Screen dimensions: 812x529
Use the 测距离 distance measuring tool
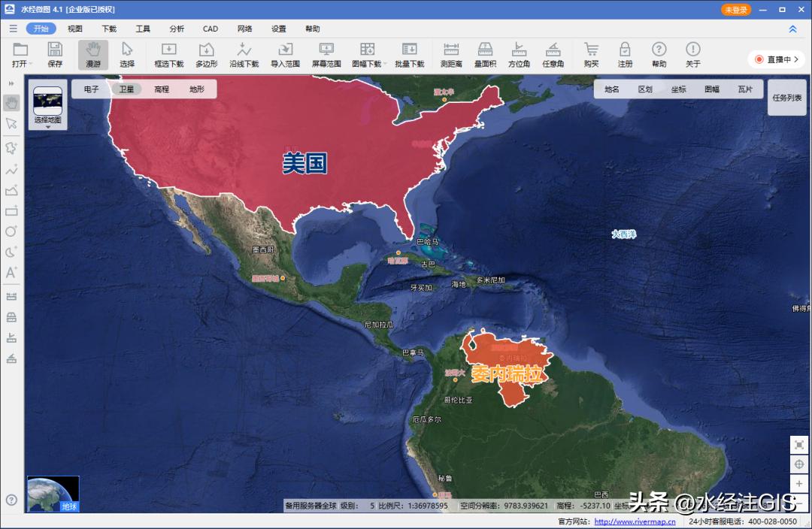(451, 55)
